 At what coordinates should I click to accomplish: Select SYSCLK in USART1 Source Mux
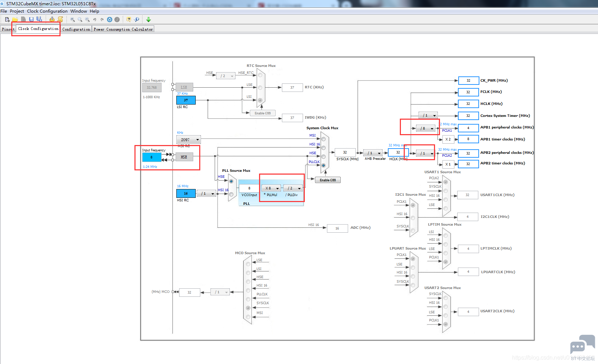446,191
